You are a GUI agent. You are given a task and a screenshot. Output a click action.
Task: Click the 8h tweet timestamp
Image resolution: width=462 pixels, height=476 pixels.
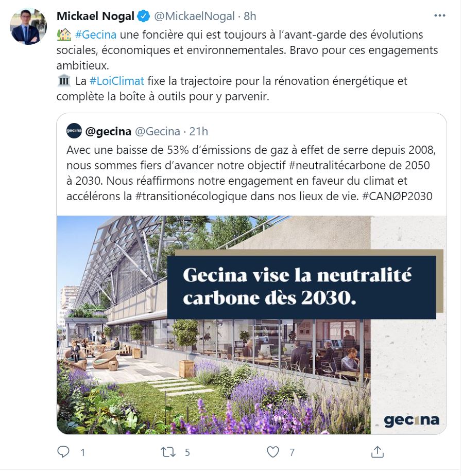click(x=250, y=16)
